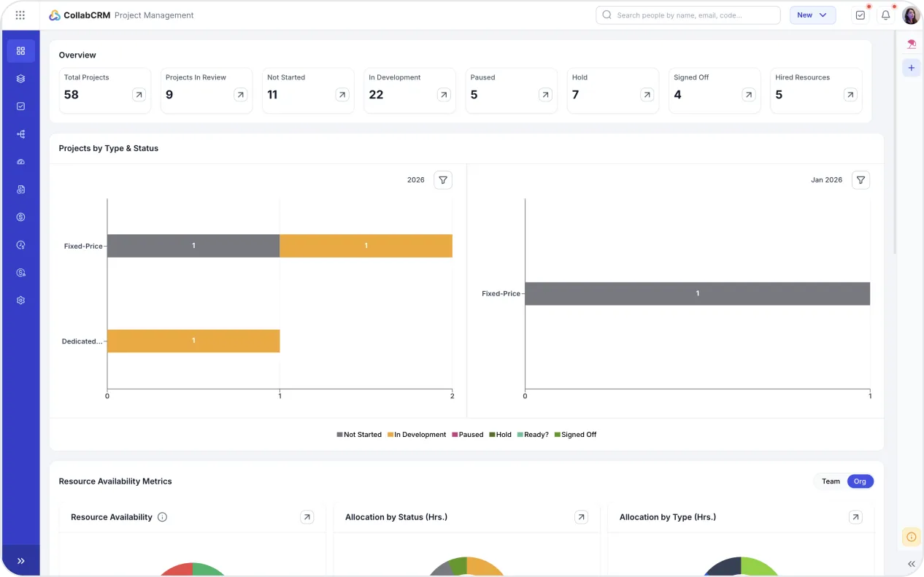Open the Projects layers icon in the sidebar

pos(20,78)
